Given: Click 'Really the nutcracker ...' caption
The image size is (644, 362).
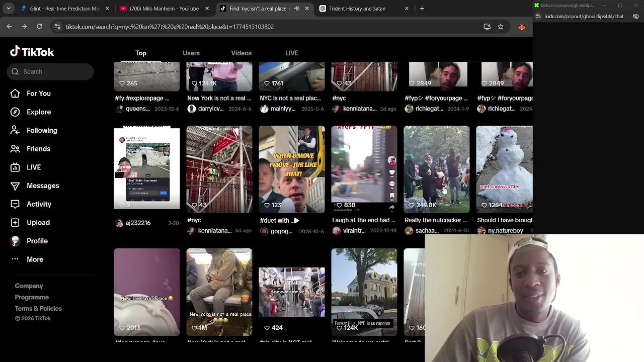Looking at the screenshot, I should click(x=436, y=220).
